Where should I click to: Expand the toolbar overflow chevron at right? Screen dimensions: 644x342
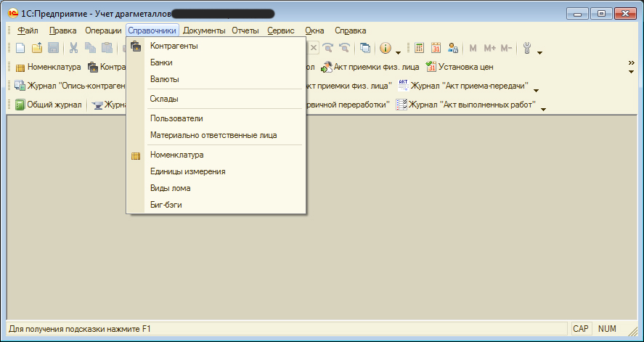(631, 64)
